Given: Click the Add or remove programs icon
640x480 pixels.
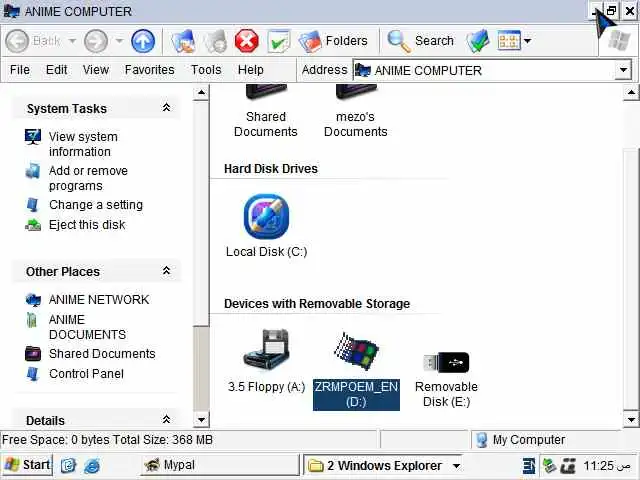Looking at the screenshot, I should (33, 171).
